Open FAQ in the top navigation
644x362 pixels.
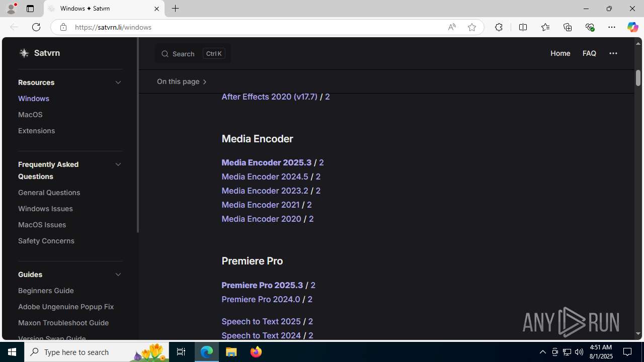589,53
